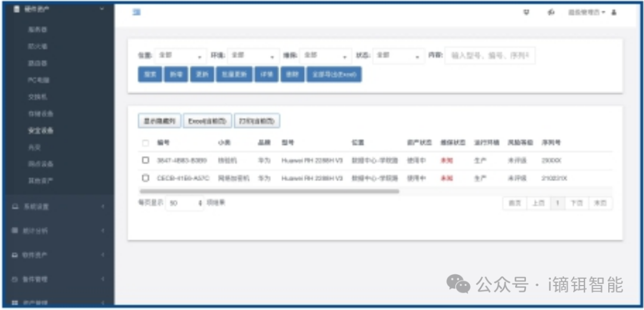Image resolution: width=644 pixels, height=310 pixels.
Task: Click the sidebar collapse hamburger icon
Action: pyautogui.click(x=137, y=12)
